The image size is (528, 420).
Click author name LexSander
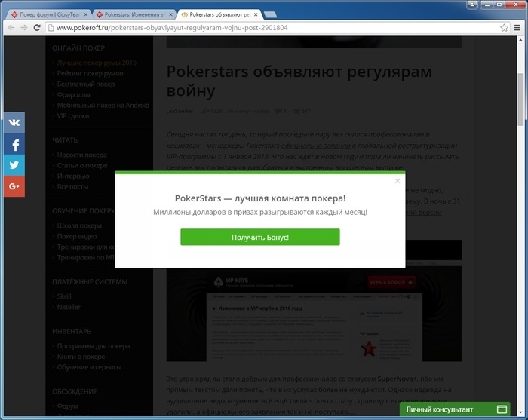180,111
